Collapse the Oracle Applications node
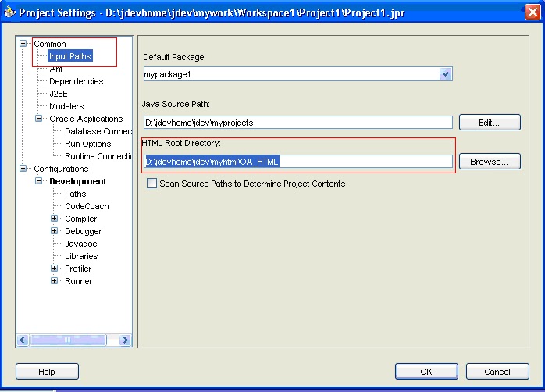 [x=38, y=119]
